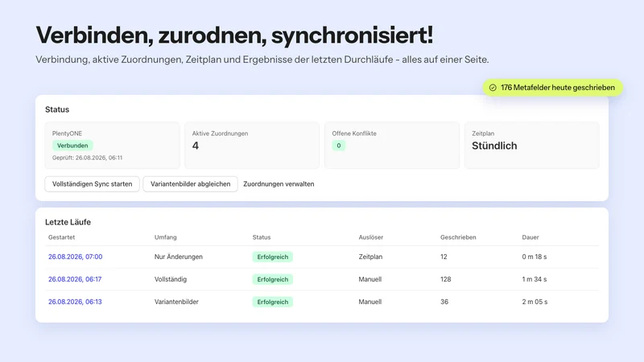Open the run from 26.08.2026, 06:13
This screenshot has width=644, height=362.
click(x=75, y=302)
